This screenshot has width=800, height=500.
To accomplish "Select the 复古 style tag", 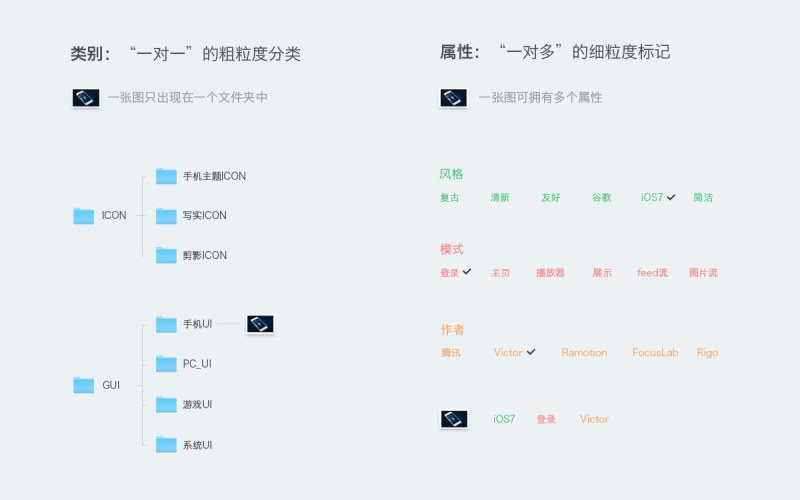I will (449, 198).
